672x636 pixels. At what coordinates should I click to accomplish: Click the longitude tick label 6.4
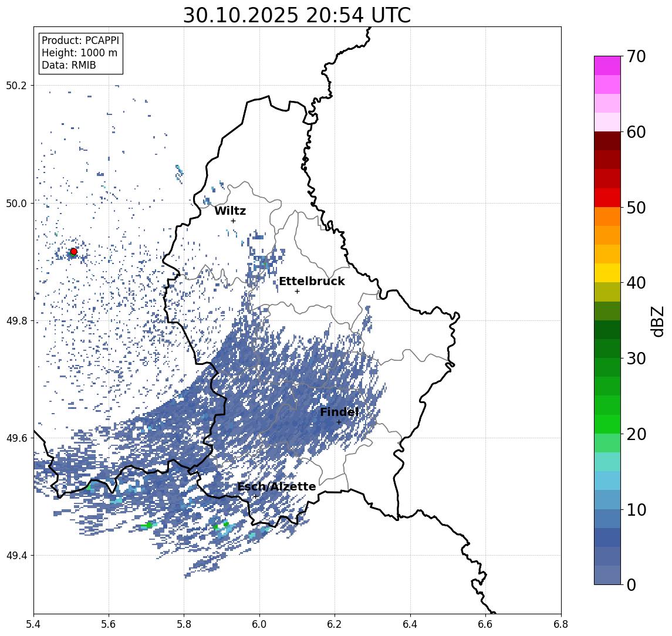pos(410,624)
